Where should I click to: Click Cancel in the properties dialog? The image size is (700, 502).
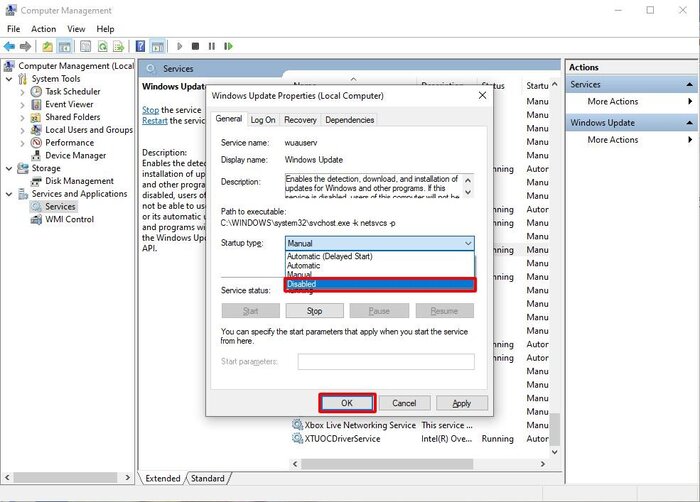click(404, 403)
